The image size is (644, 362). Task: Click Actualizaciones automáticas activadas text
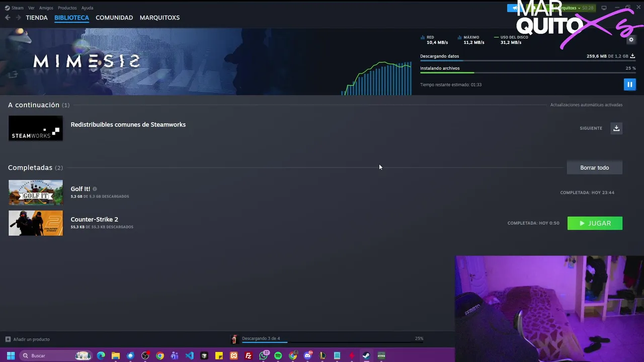coord(586,105)
